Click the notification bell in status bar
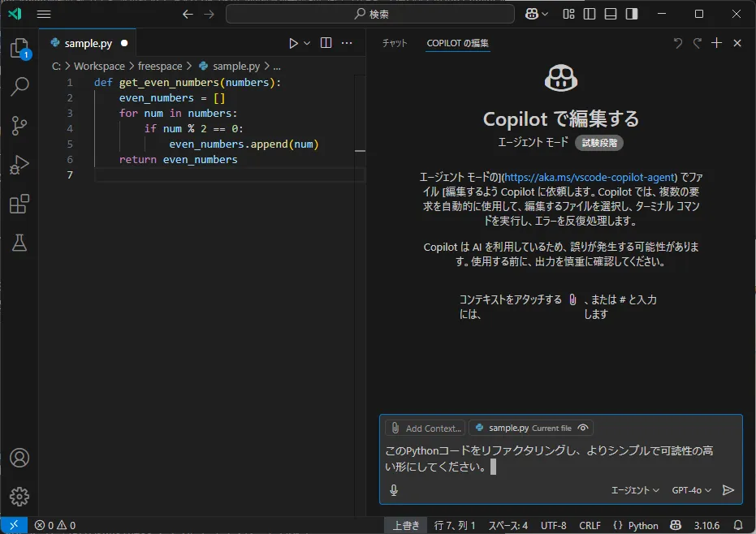Screen dimensions: 756x534 737,525
